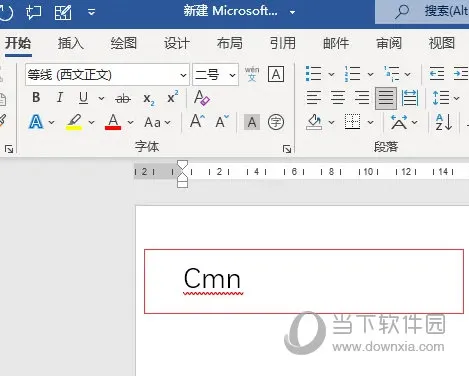The image size is (469, 376).
Task: Open numbering library dropdown arrow
Action: (370, 74)
